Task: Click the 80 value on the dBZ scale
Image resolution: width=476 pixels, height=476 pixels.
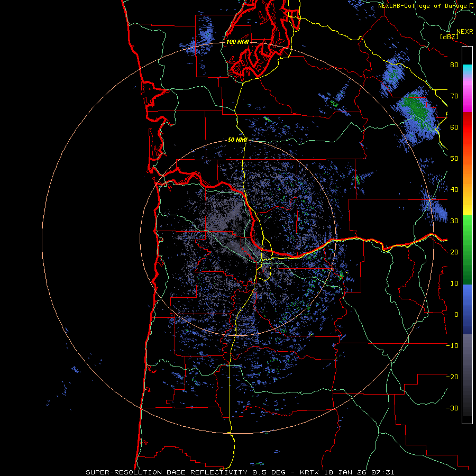Action: coord(454,65)
